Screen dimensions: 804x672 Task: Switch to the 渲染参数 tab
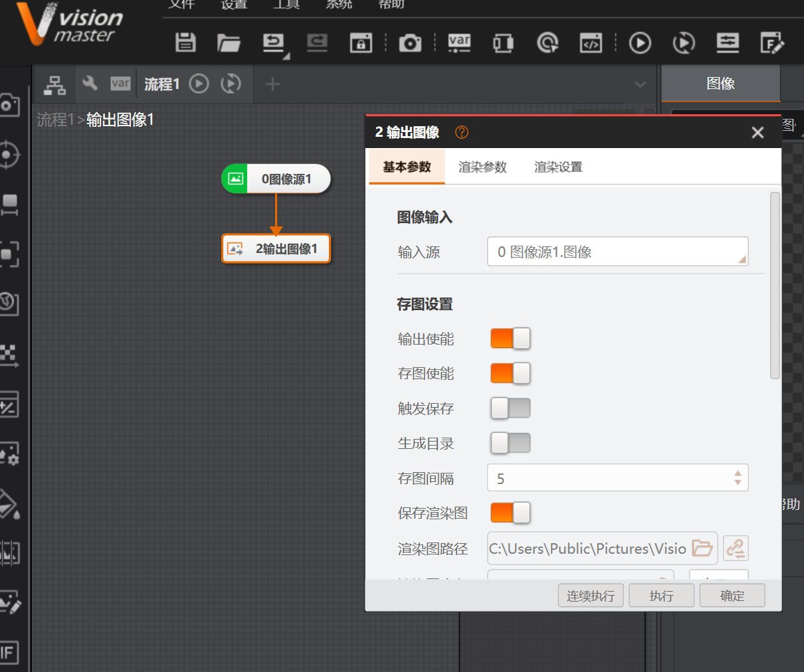482,167
